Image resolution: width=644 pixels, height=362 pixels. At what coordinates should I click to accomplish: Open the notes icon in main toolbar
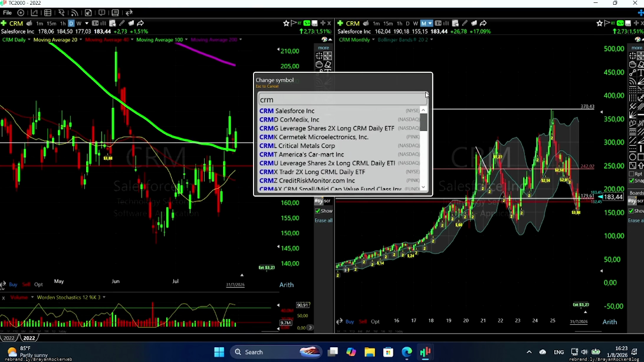115,13
